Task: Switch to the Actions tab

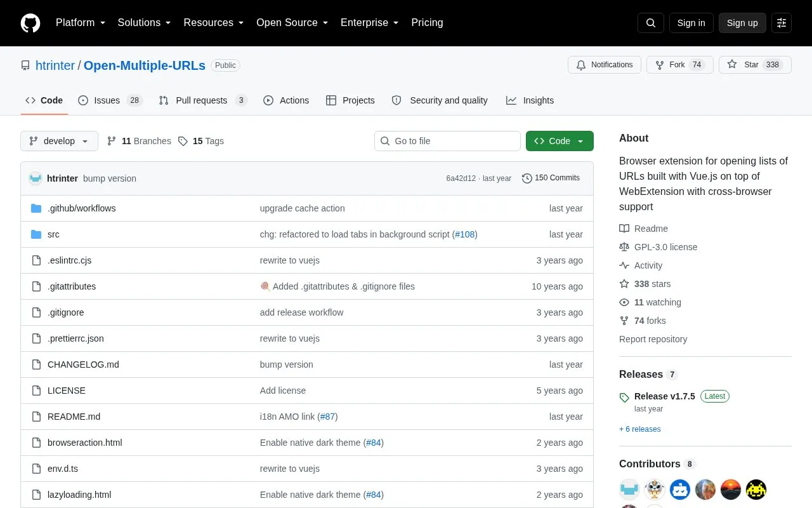Action: pyautogui.click(x=286, y=100)
